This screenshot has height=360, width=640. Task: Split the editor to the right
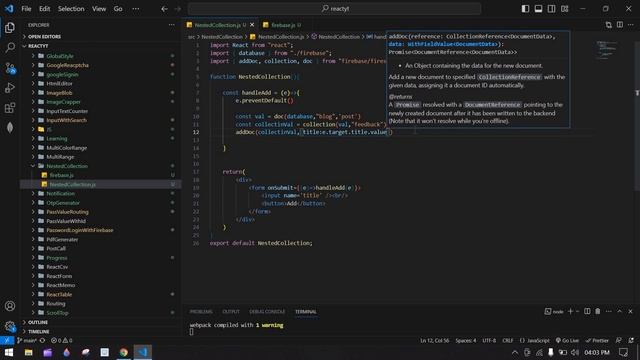(620, 25)
